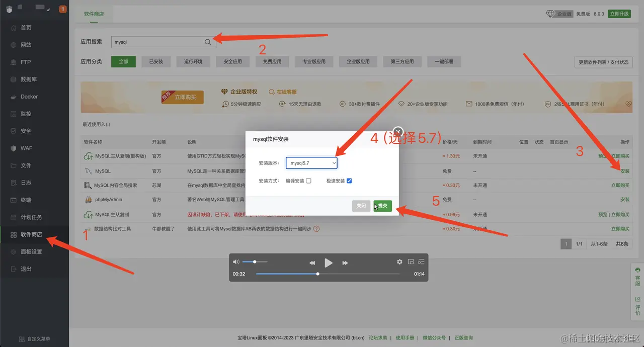This screenshot has height=347, width=644.
Task: Click the 应用搜索 input field
Action: tap(163, 42)
